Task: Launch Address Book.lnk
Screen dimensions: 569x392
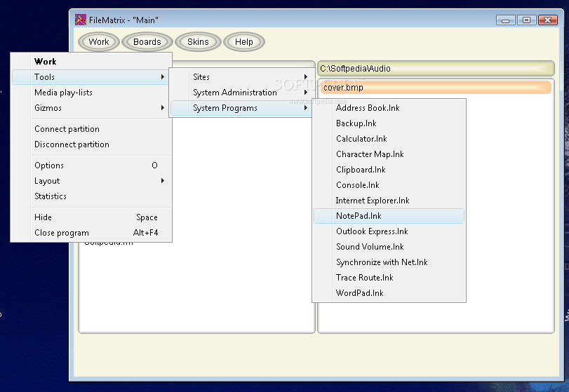Action: [389, 108]
